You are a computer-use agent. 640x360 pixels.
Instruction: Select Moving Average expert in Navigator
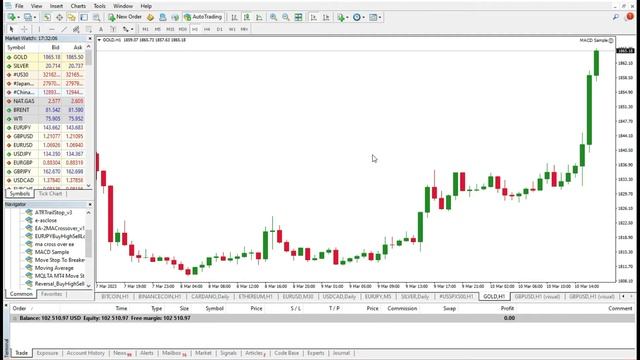(x=54, y=268)
